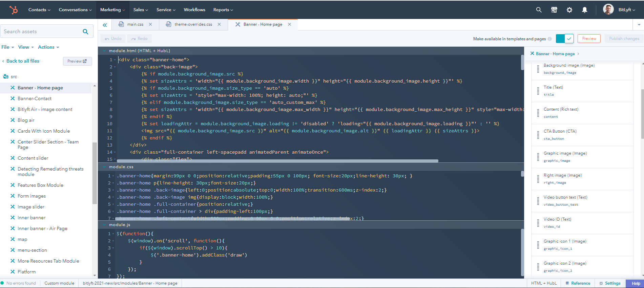
Task: Go back to all files
Action: pos(23,61)
